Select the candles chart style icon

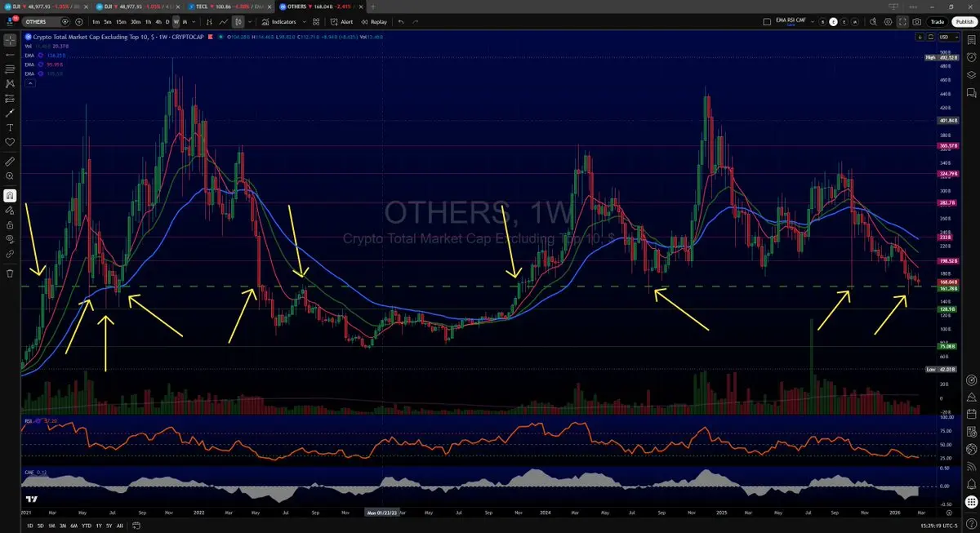(238, 22)
